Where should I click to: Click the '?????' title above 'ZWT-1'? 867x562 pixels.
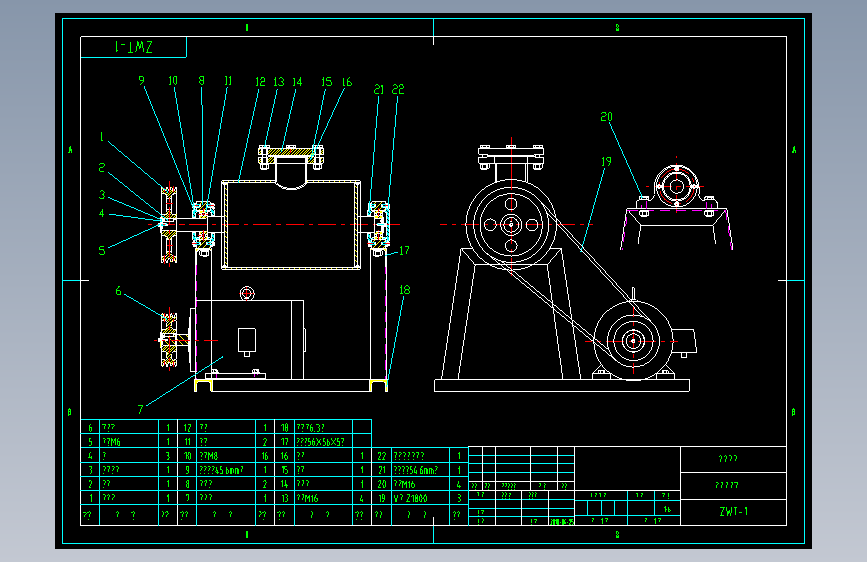point(727,485)
